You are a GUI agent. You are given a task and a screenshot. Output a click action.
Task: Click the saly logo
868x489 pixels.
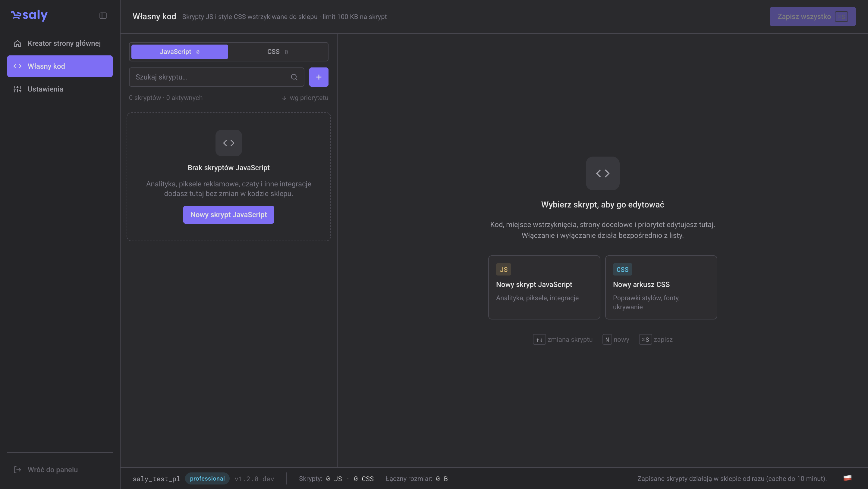[x=29, y=15]
